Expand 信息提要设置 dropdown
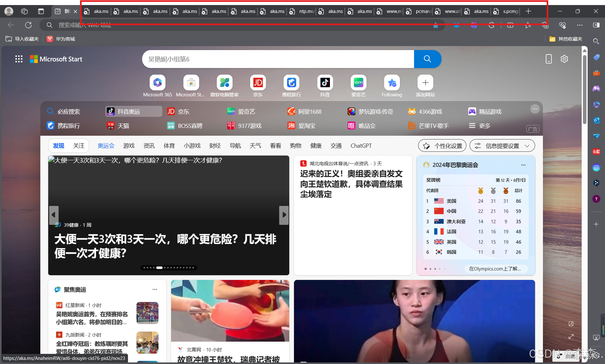This screenshot has height=364, width=605. click(x=502, y=146)
